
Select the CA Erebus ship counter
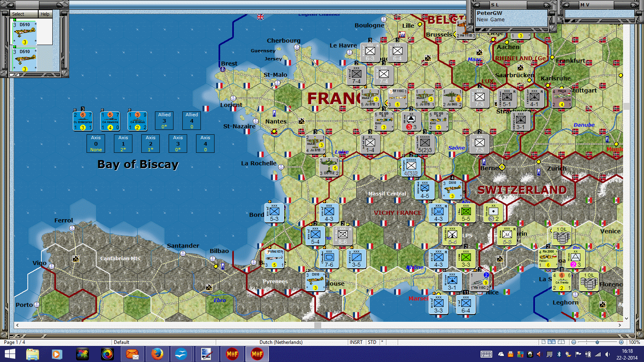(137, 121)
